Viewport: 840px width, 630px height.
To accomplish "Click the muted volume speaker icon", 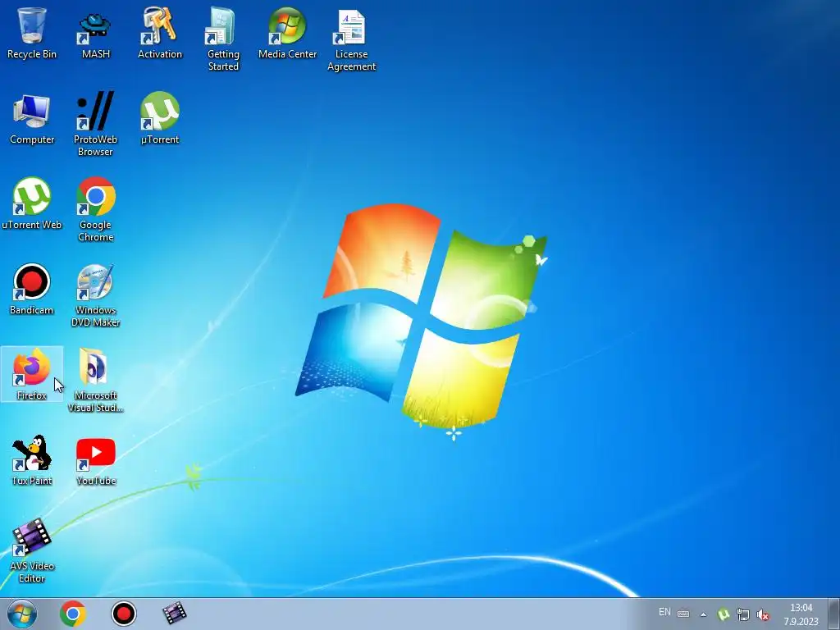I will (x=763, y=614).
